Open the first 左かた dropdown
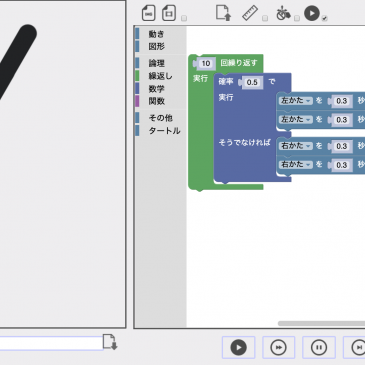Screen dimensions: 365x365 point(296,100)
